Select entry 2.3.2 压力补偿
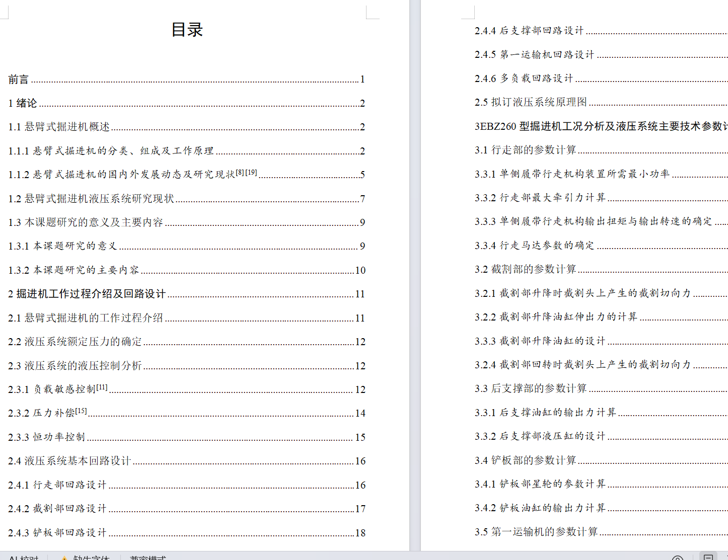The width and height of the screenshot is (728, 560). pos(186,413)
